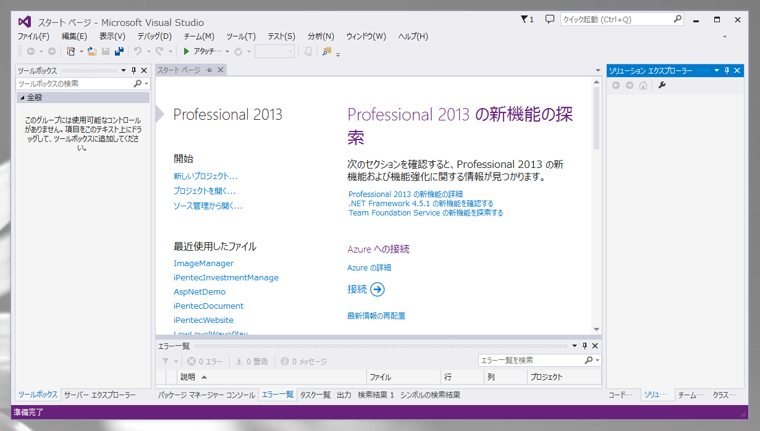Click magnifier icon in toolbox search
760x431 pixels.
point(138,83)
